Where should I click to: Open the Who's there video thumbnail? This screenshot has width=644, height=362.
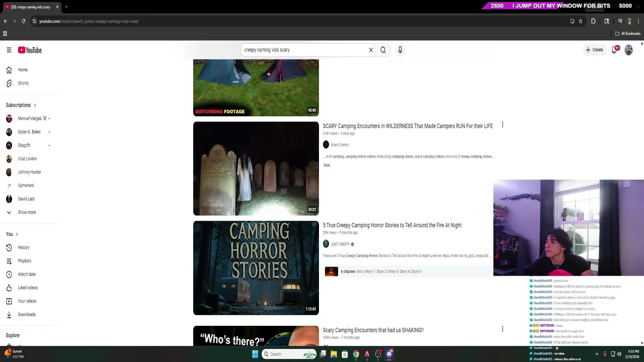[256, 336]
